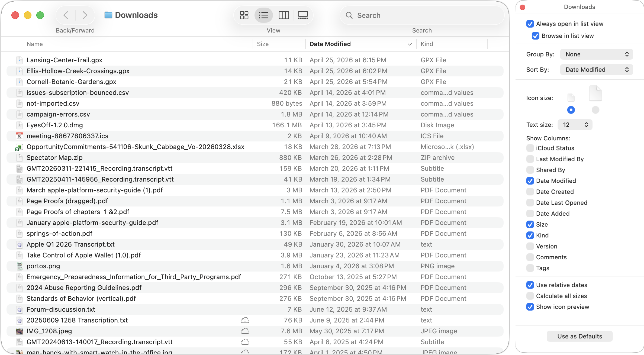Toggle Always open in list view

point(530,24)
